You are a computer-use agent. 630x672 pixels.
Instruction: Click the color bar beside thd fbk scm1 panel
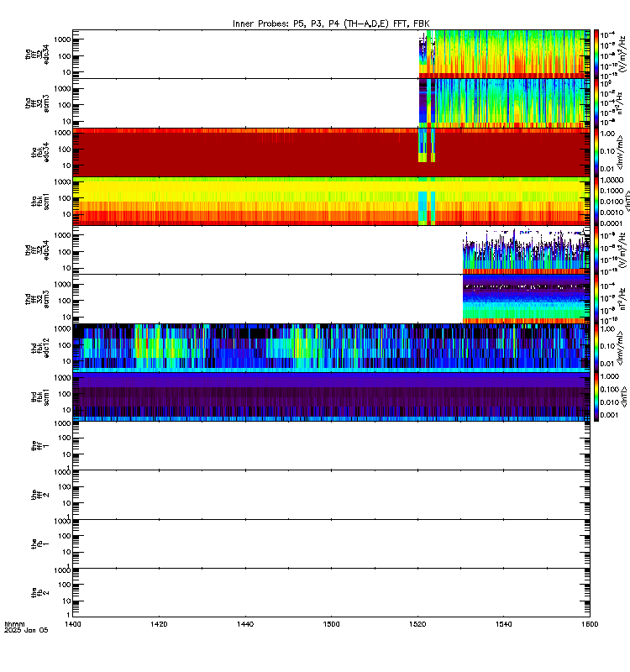596,396
